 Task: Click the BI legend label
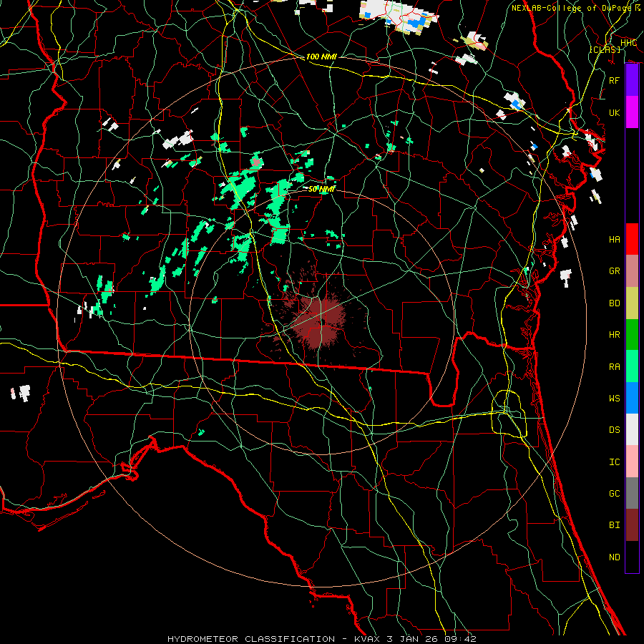(614, 525)
